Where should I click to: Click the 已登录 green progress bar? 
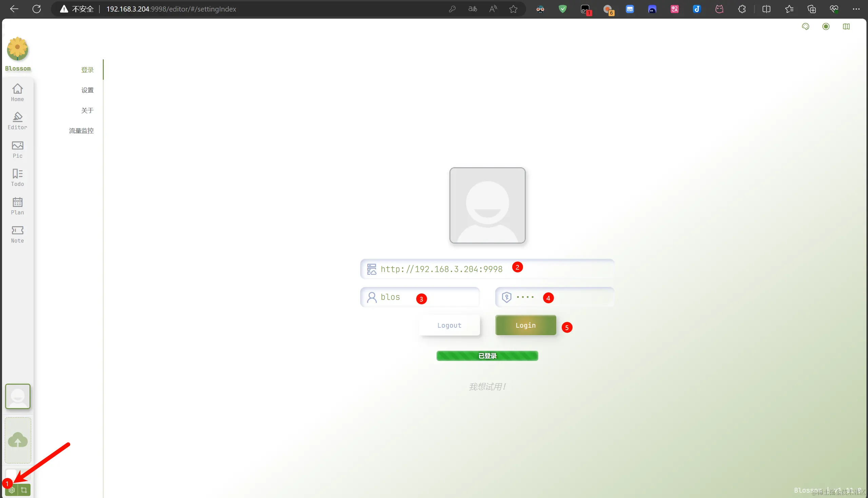(487, 356)
